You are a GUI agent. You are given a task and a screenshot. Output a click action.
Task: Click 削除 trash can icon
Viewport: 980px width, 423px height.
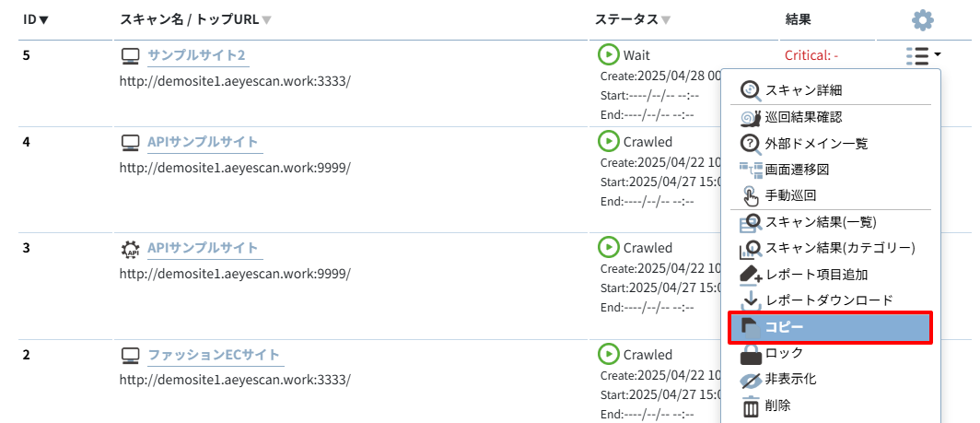tap(750, 406)
